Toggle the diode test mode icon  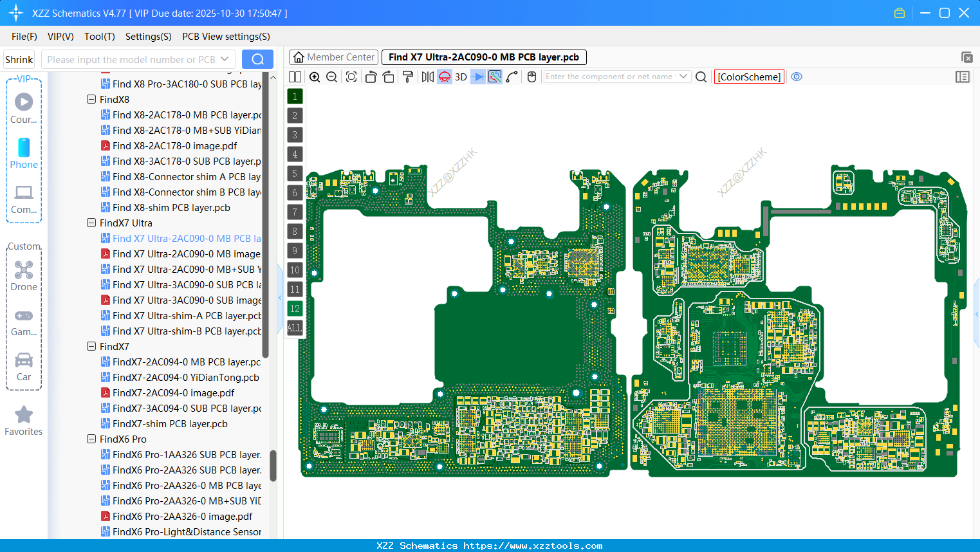tap(477, 77)
